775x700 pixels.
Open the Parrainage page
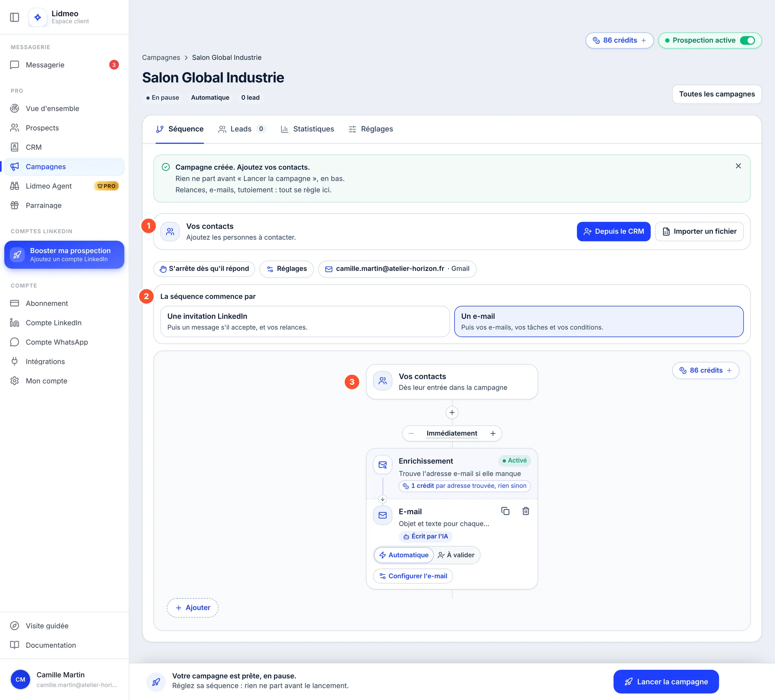[x=64, y=205]
